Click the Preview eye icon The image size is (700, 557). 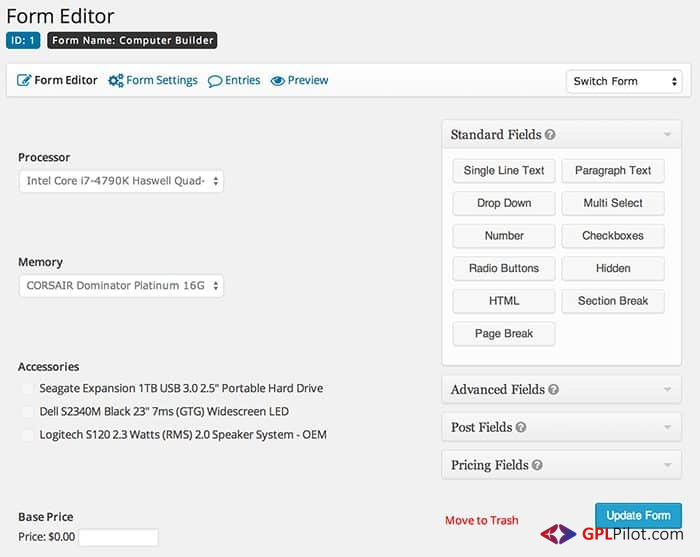(x=278, y=81)
